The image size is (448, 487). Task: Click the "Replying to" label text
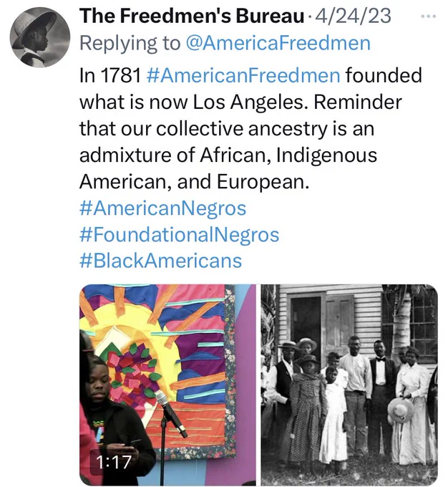(x=130, y=43)
